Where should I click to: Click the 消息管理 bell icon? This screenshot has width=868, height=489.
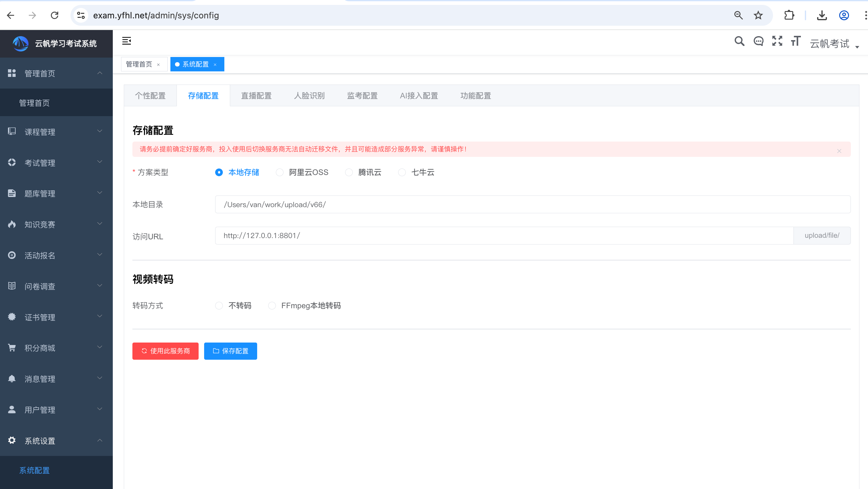coord(12,378)
